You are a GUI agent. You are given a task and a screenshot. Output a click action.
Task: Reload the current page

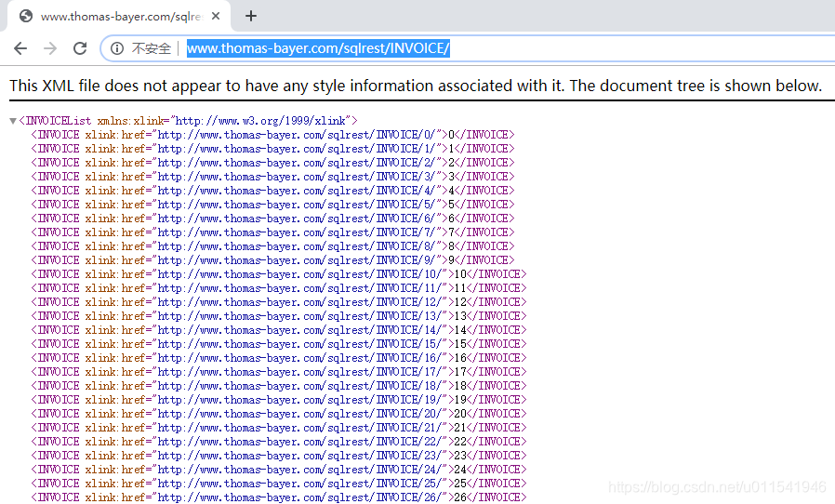tap(80, 48)
